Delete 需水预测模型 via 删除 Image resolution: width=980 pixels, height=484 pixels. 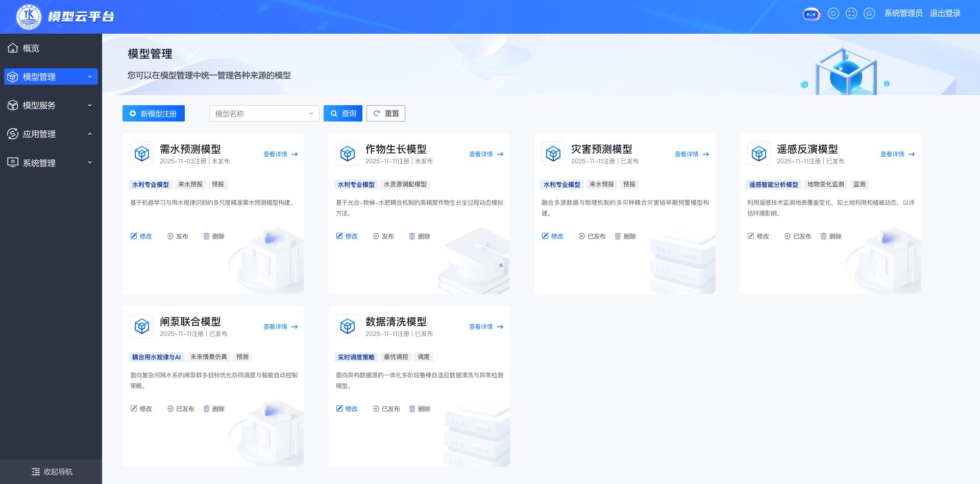point(214,236)
